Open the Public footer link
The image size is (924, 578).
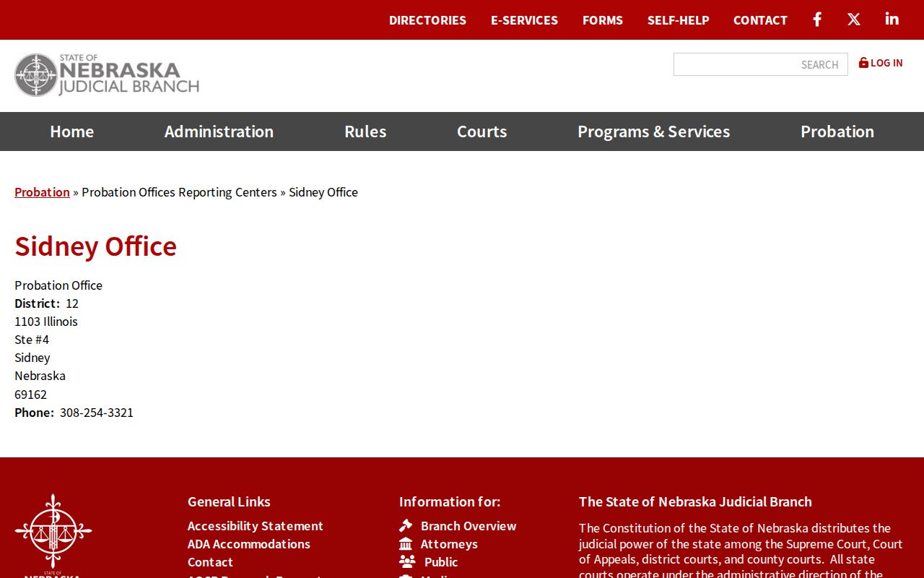(x=441, y=562)
